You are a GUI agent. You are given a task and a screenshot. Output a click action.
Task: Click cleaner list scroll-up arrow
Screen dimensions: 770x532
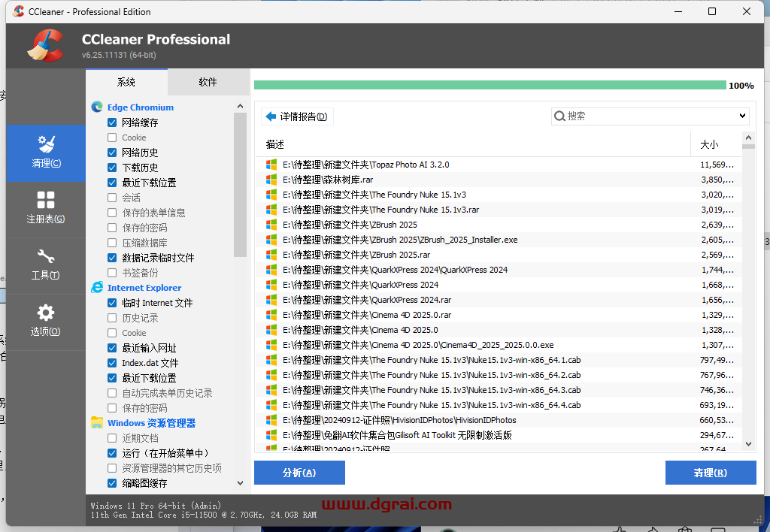coord(240,106)
